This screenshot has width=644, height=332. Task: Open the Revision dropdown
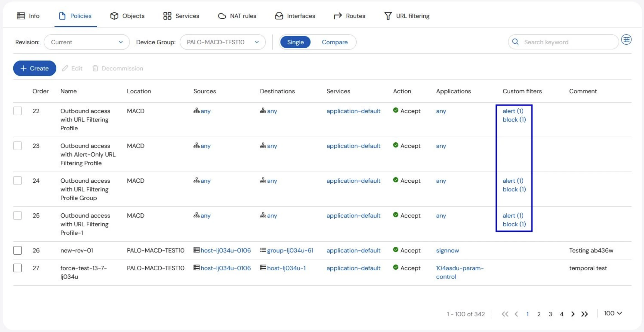click(x=87, y=42)
